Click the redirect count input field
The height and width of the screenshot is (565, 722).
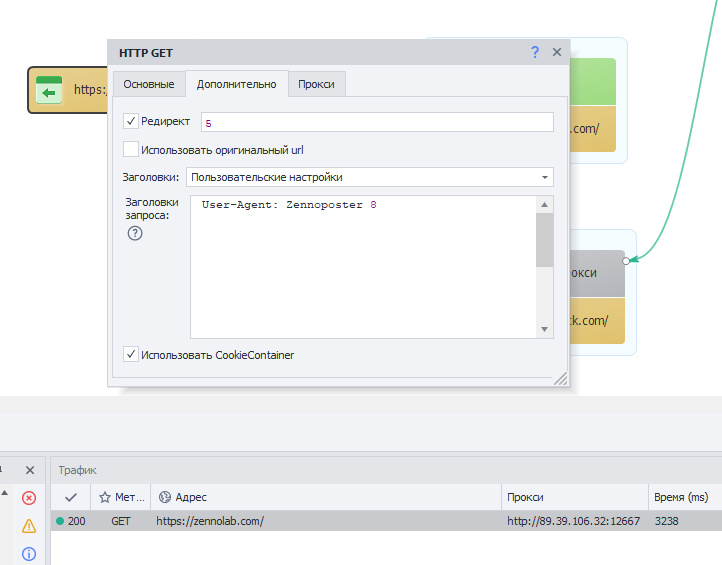(376, 122)
